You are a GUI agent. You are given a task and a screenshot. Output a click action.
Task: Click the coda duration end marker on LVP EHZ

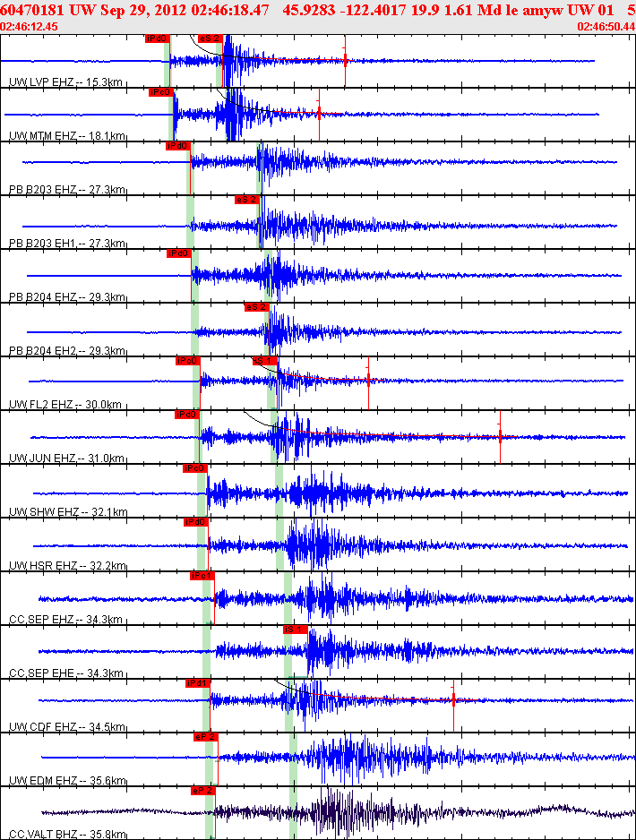point(345,59)
